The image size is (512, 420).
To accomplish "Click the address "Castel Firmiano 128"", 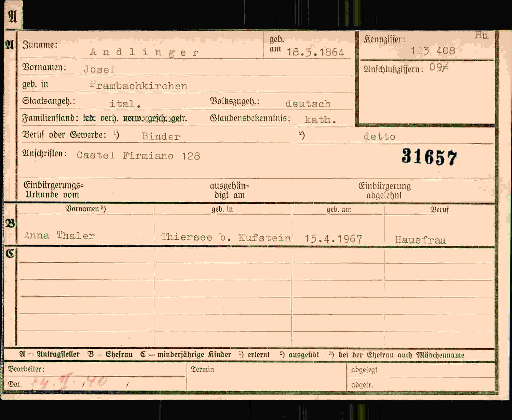I will point(138,156).
